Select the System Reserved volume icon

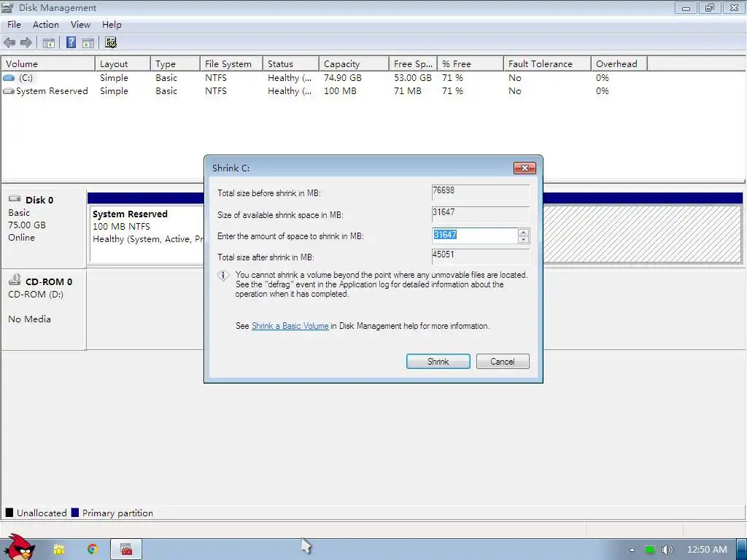[9, 91]
